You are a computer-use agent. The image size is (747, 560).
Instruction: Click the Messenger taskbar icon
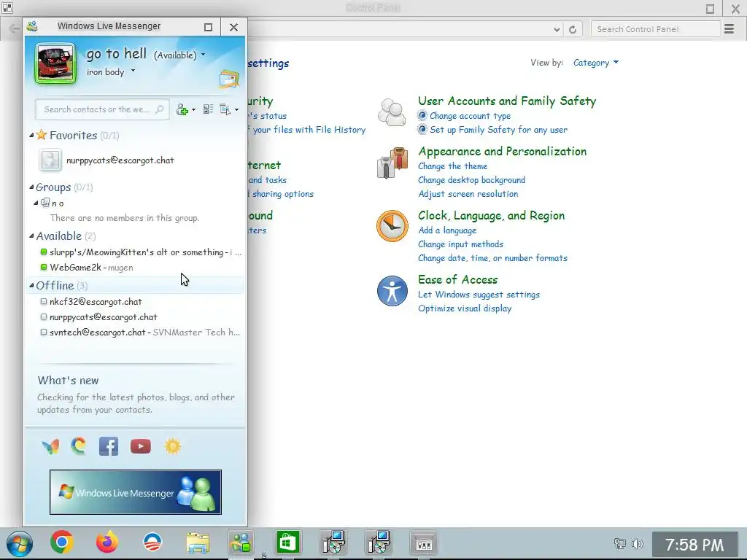click(x=241, y=542)
